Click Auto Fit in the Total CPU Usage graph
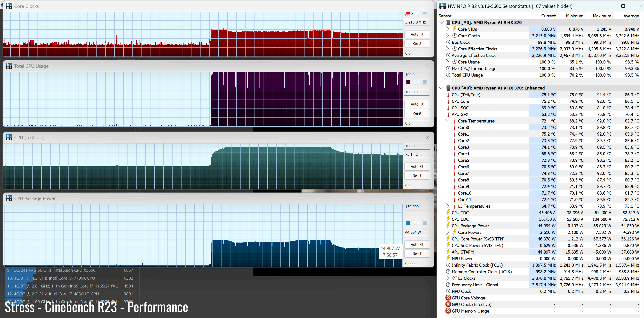This screenshot has height=318, width=644. pos(417,104)
